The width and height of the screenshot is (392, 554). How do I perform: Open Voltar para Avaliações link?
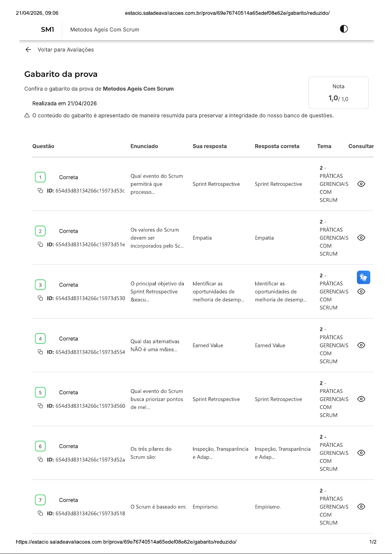65,50
